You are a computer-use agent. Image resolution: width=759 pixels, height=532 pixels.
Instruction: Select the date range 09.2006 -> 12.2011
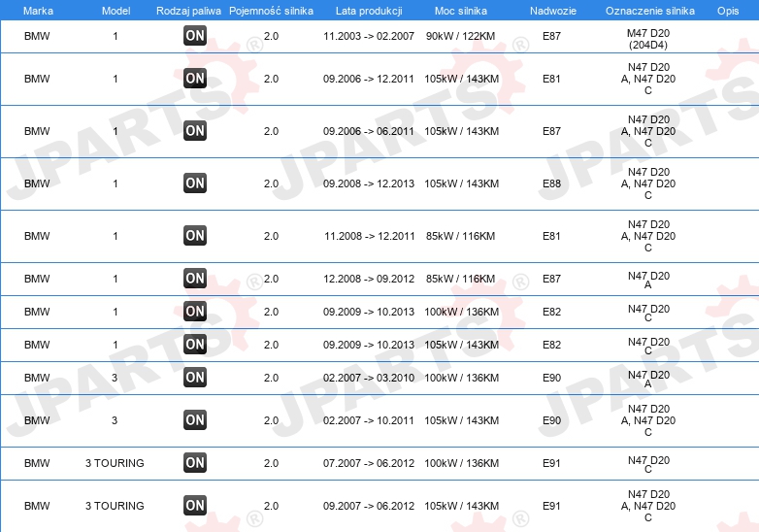point(369,79)
